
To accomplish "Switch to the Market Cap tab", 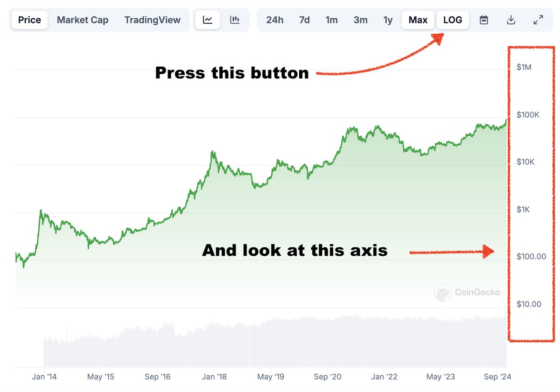I will tap(83, 20).
